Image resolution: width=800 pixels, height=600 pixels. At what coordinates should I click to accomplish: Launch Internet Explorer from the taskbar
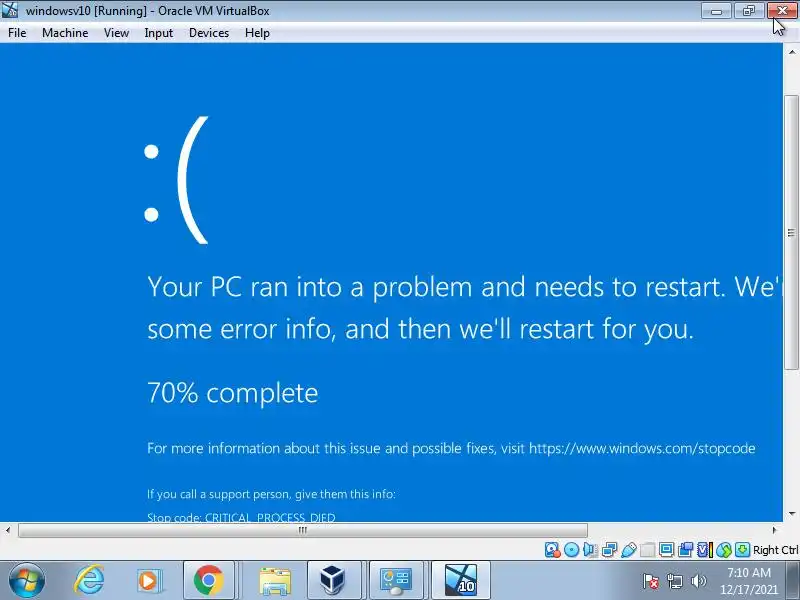(x=89, y=580)
